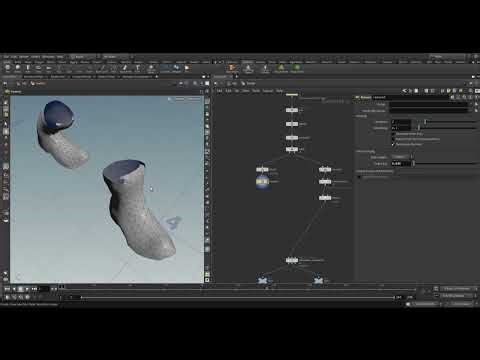This screenshot has width=480, height=360.
Task: Select the Font shelf tool
Action: 137,68
